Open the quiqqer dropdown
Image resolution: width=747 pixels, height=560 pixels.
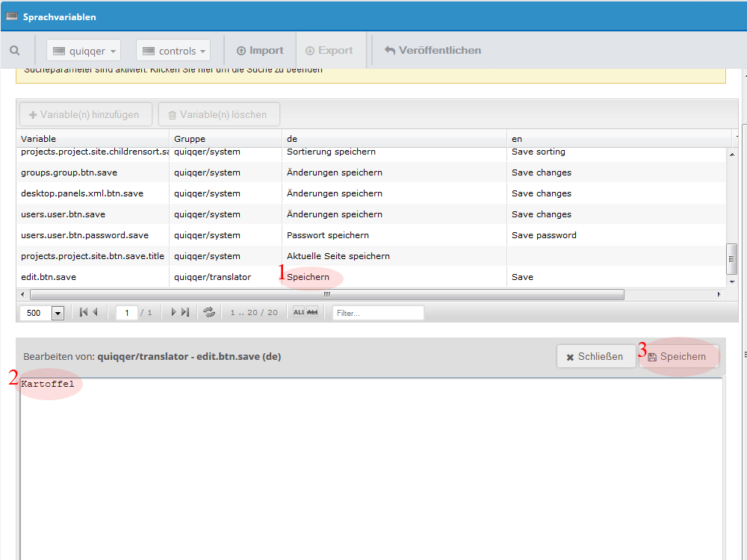coord(84,51)
